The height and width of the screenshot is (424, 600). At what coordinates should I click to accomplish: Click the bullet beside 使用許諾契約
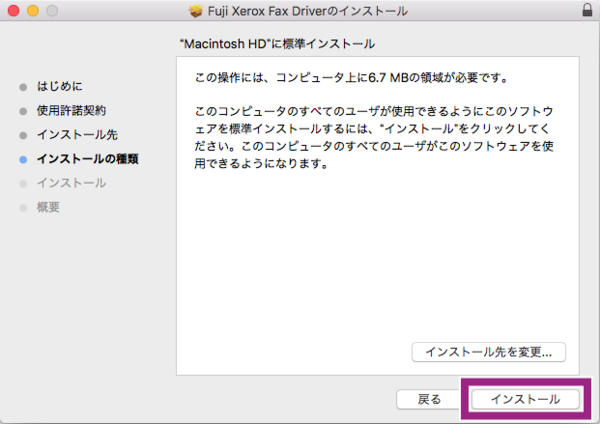23,110
